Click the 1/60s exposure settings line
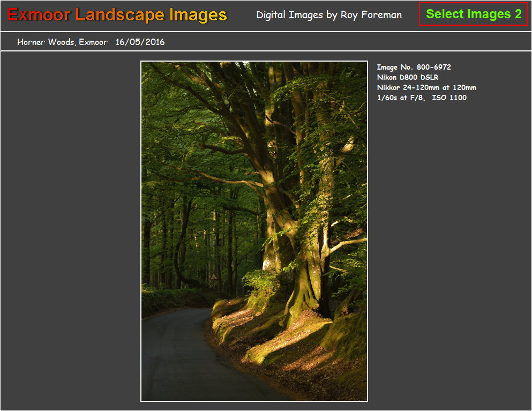Viewport: 532px width, 411px height. [x=422, y=98]
